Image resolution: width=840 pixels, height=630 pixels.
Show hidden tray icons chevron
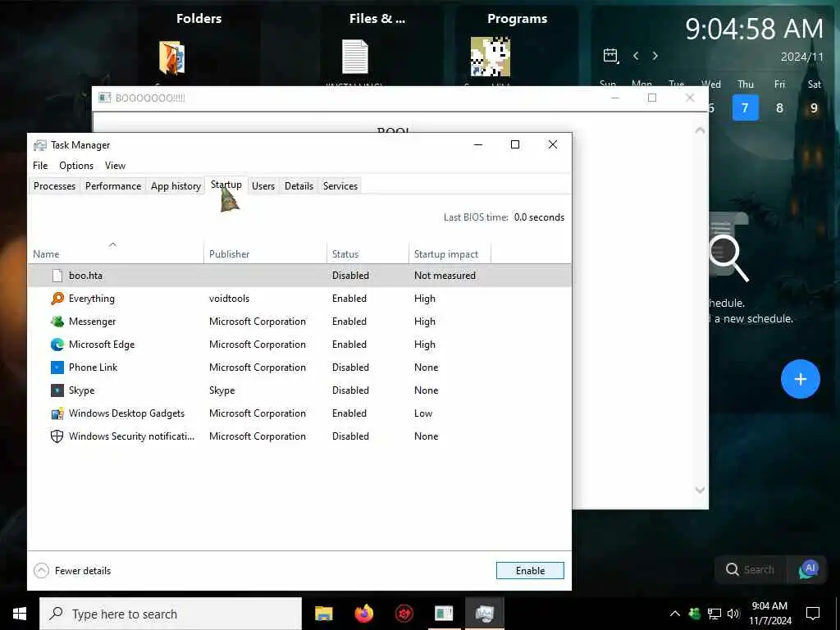(675, 614)
